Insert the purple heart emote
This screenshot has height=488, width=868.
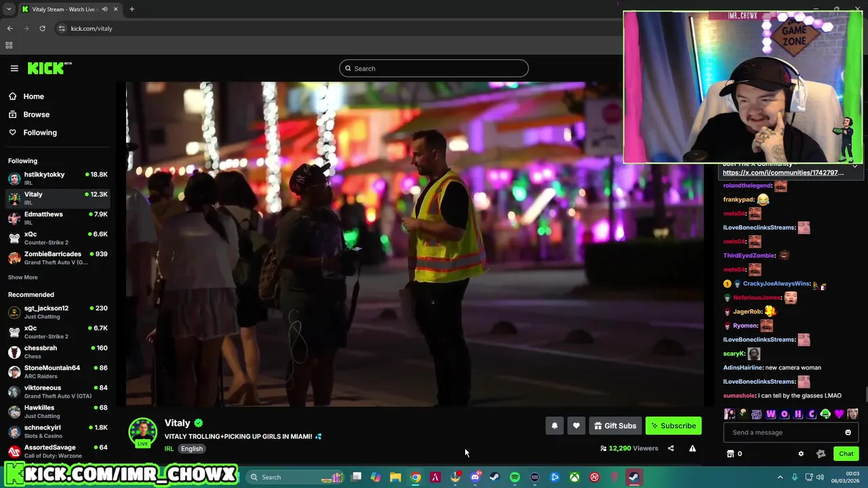point(839,414)
